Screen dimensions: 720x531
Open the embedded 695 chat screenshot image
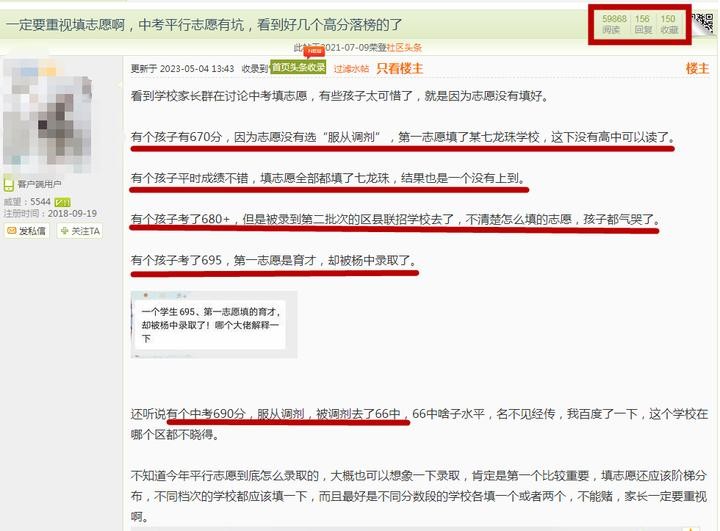(x=214, y=324)
